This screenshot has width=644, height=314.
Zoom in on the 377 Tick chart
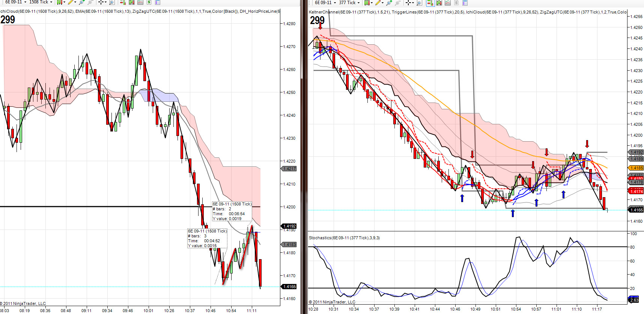point(390,3)
